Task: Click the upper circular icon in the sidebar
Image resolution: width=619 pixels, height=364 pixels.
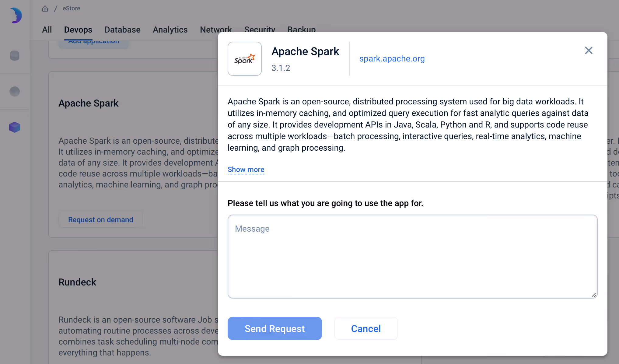Action: [x=14, y=55]
